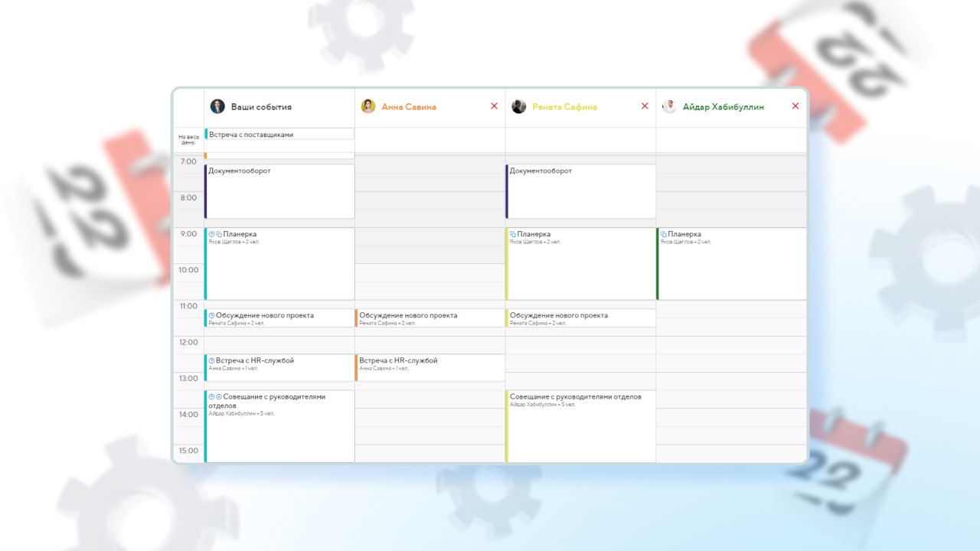This screenshot has height=551, width=980.
Task: Remove Айдар Хабибуллин's calendar column with red X
Action: (795, 106)
